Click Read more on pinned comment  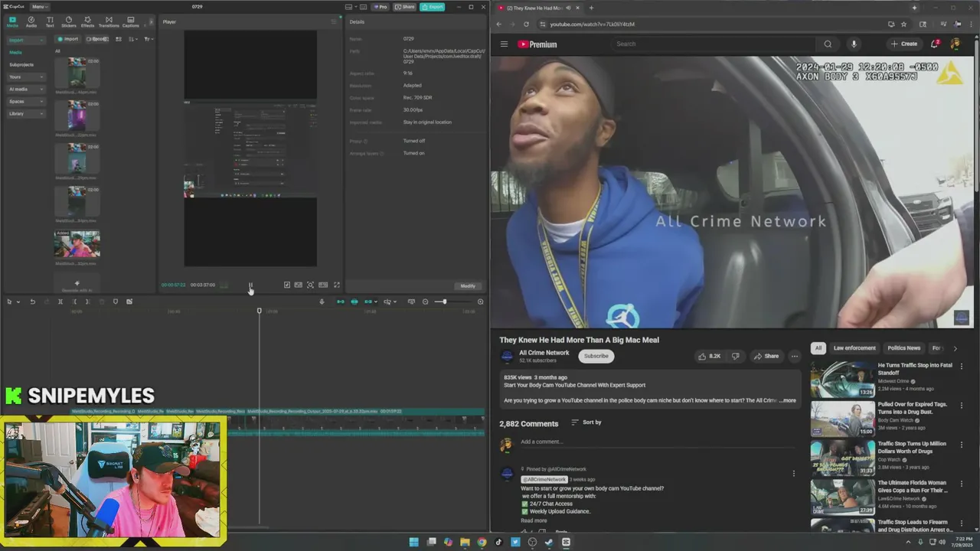pos(534,520)
